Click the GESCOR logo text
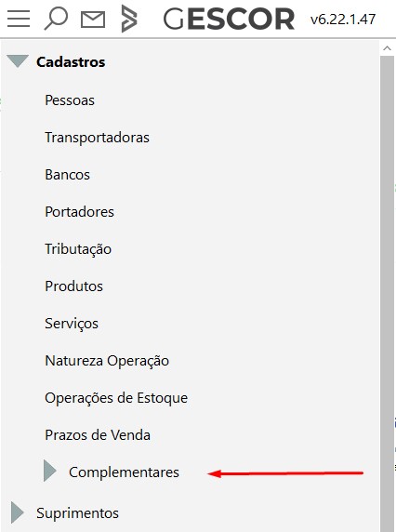Viewport: 396px width, 532px height. click(229, 20)
